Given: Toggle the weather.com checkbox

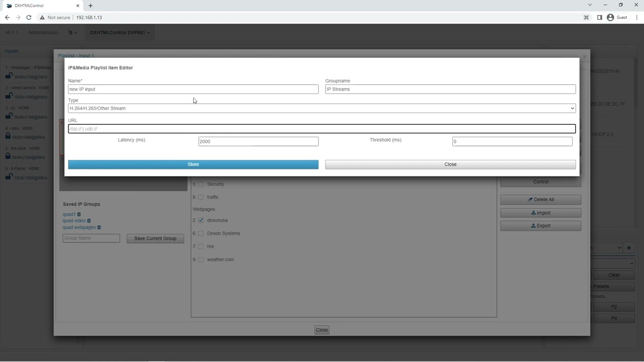Looking at the screenshot, I should [201, 259].
